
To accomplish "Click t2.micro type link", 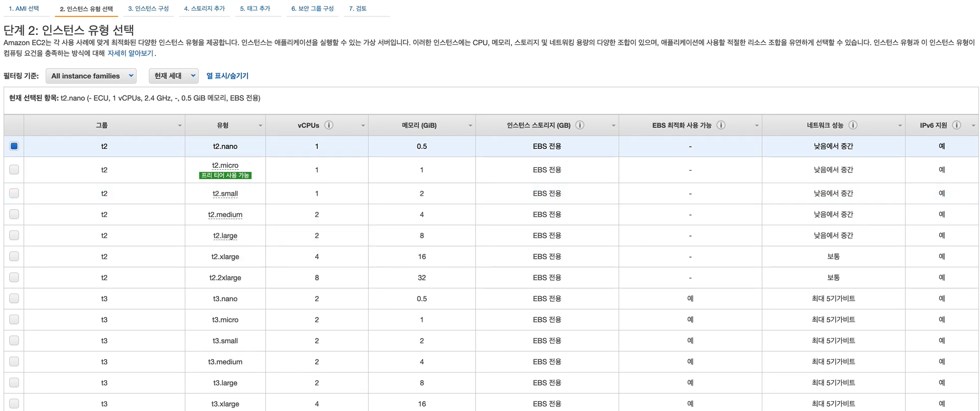I will click(225, 165).
